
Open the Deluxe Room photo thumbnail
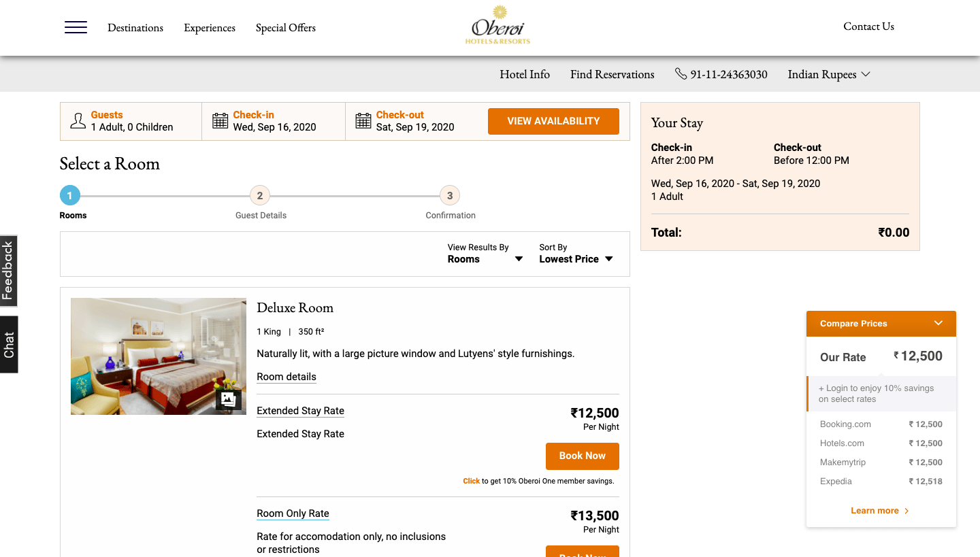159,356
